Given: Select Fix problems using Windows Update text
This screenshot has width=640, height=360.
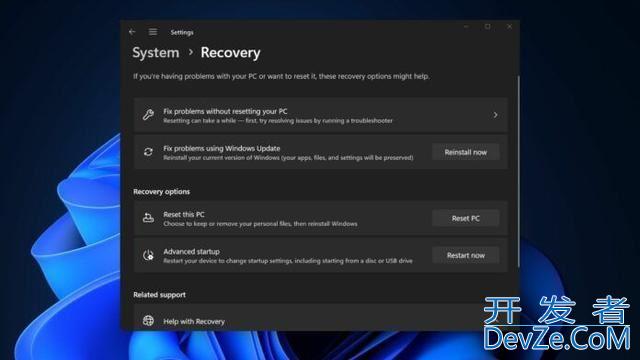Looking at the screenshot, I should pos(222,148).
